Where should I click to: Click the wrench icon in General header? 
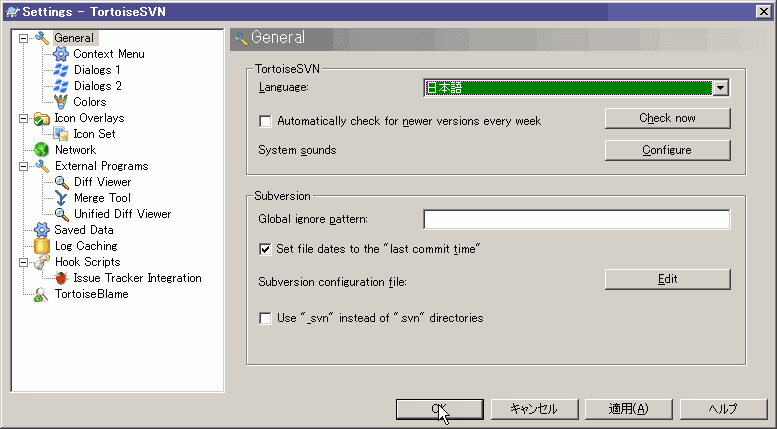tap(241, 38)
